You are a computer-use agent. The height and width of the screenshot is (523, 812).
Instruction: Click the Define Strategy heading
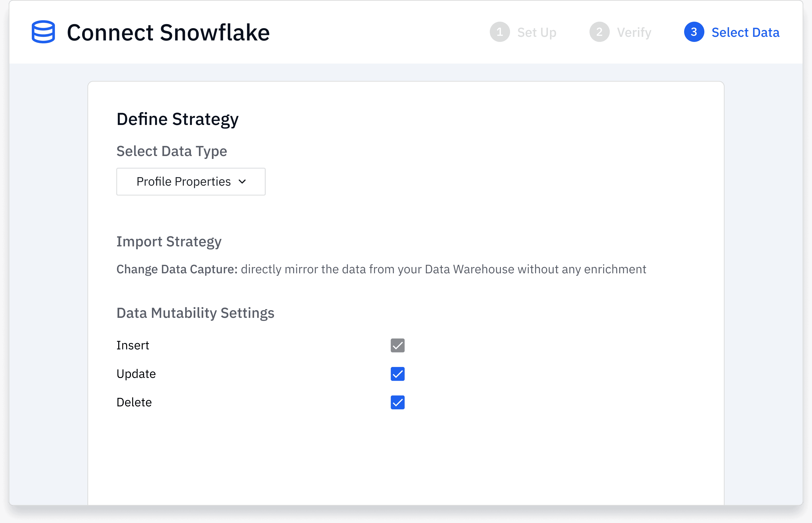pyautogui.click(x=178, y=119)
